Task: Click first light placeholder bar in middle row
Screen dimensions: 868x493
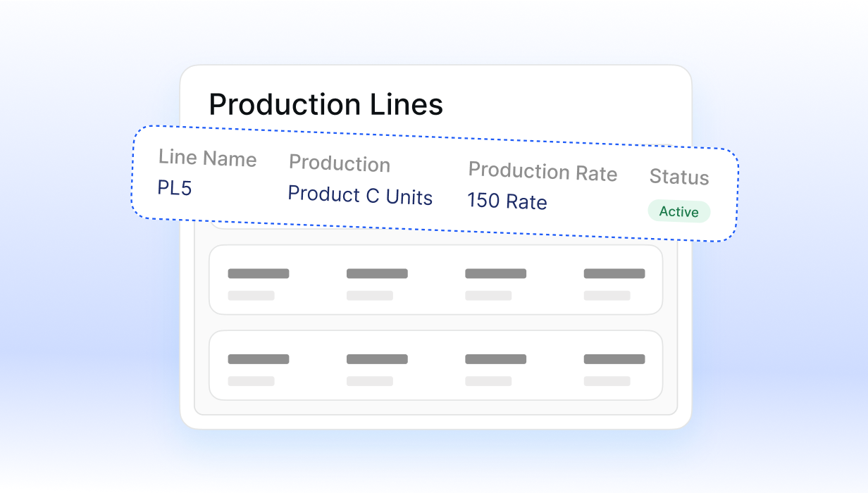Action: pos(251,296)
